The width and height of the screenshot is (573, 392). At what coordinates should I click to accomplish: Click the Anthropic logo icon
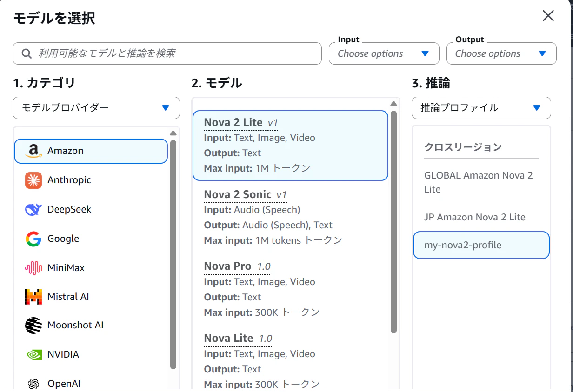[x=33, y=180]
